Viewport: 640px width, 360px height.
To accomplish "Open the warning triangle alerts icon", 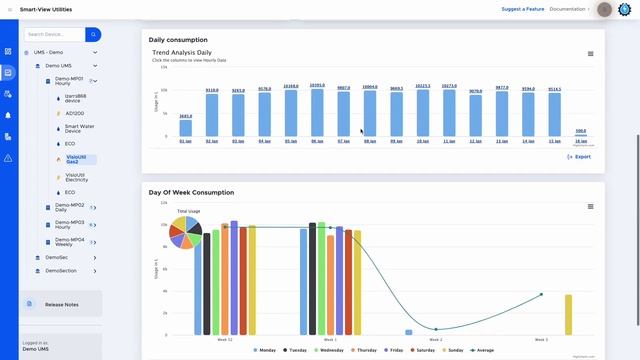I will coord(8,158).
